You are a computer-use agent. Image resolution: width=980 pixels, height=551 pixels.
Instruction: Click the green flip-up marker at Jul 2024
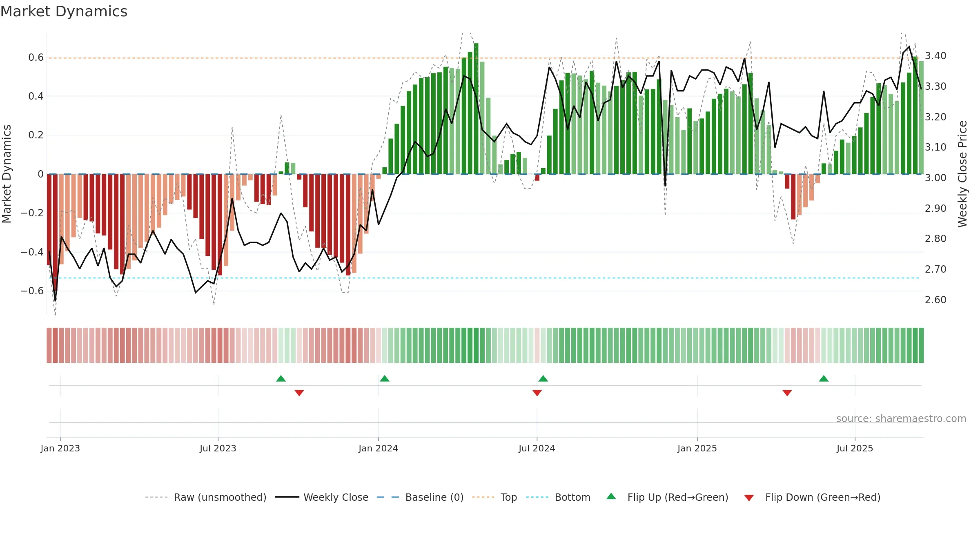543,378
